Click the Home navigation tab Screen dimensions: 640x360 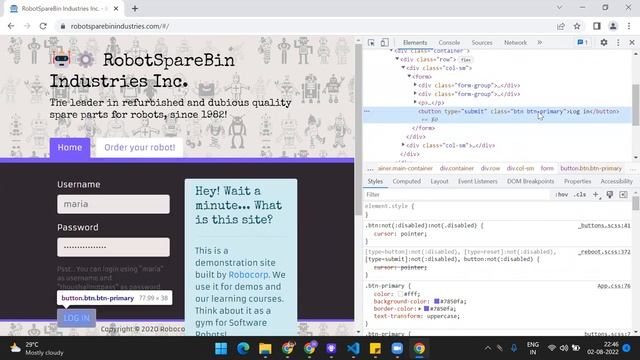pos(70,147)
